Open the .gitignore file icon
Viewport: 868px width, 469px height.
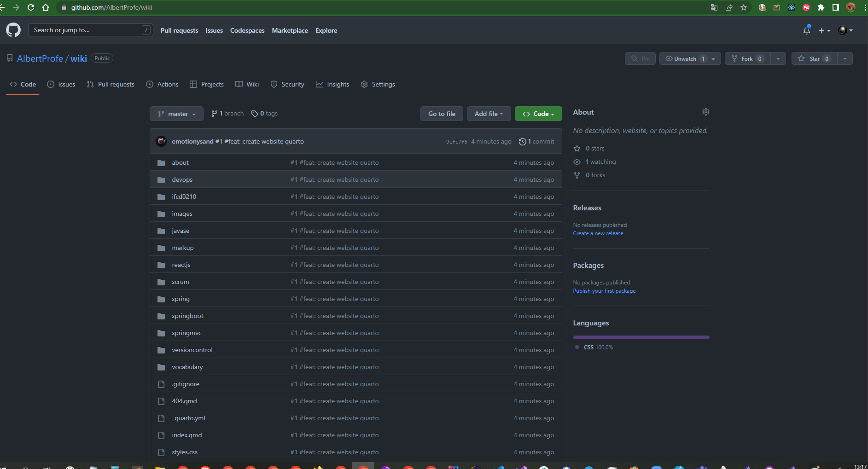[x=161, y=384]
